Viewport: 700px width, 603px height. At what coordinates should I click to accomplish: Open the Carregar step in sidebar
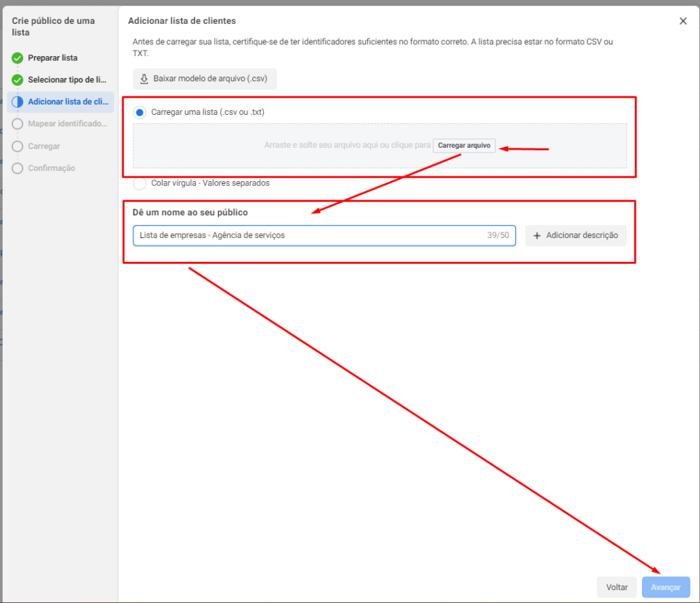click(44, 146)
